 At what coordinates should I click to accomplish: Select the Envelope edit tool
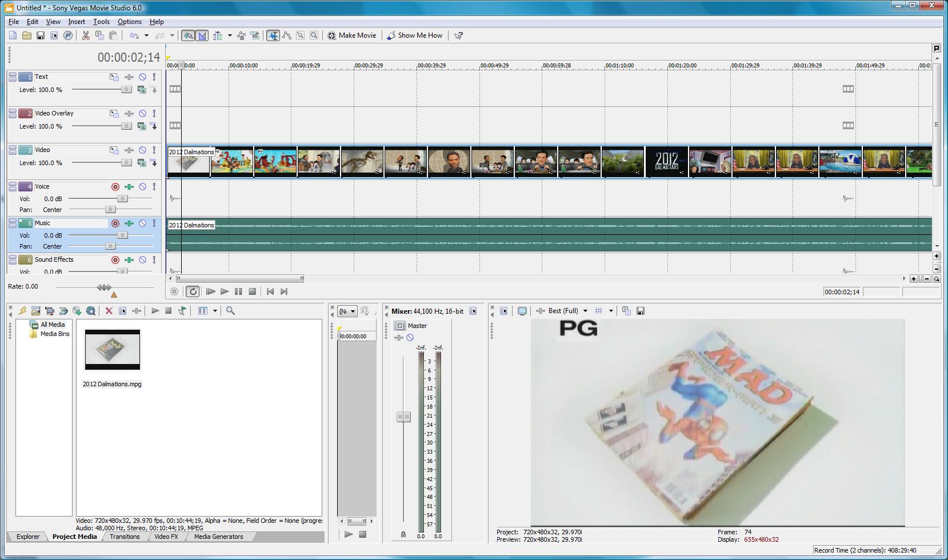(287, 35)
